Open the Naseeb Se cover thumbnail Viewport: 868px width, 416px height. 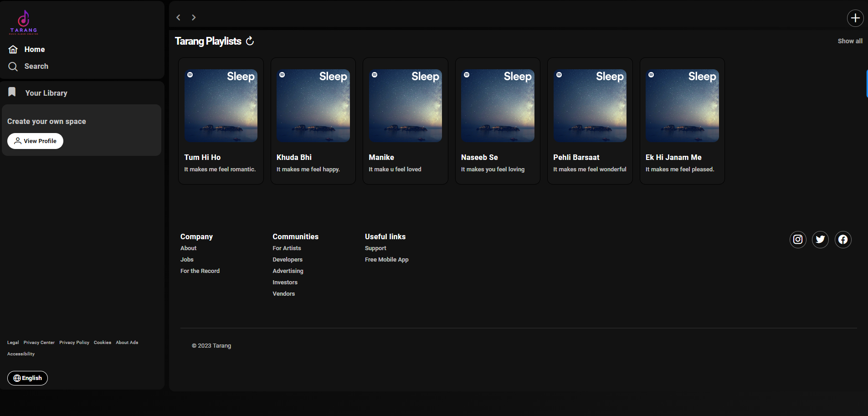(x=498, y=106)
